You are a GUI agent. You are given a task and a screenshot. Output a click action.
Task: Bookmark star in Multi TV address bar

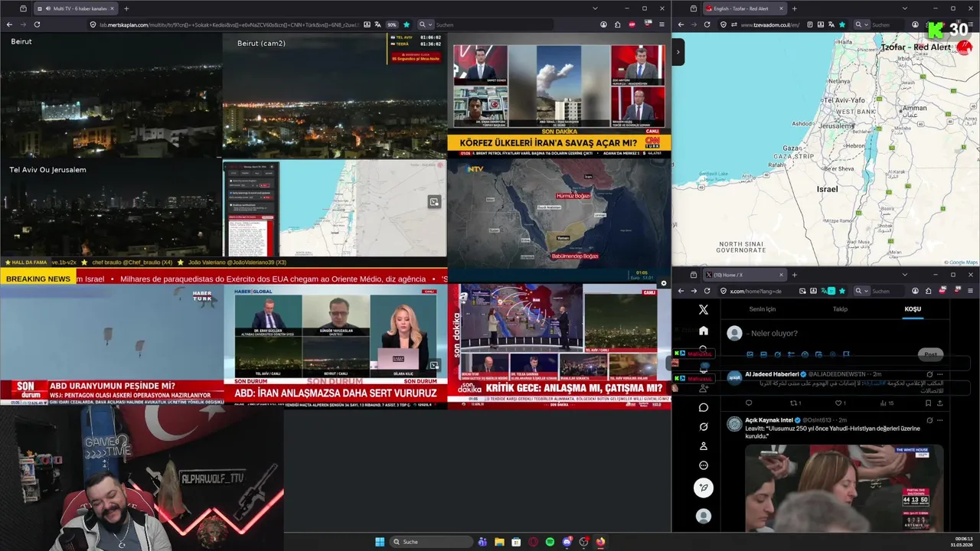(x=407, y=24)
